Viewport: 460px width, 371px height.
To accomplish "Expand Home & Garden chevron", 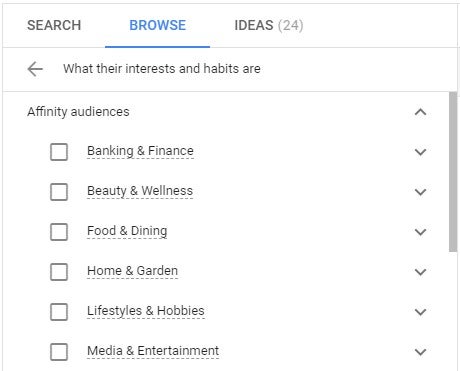I will 420,272.
